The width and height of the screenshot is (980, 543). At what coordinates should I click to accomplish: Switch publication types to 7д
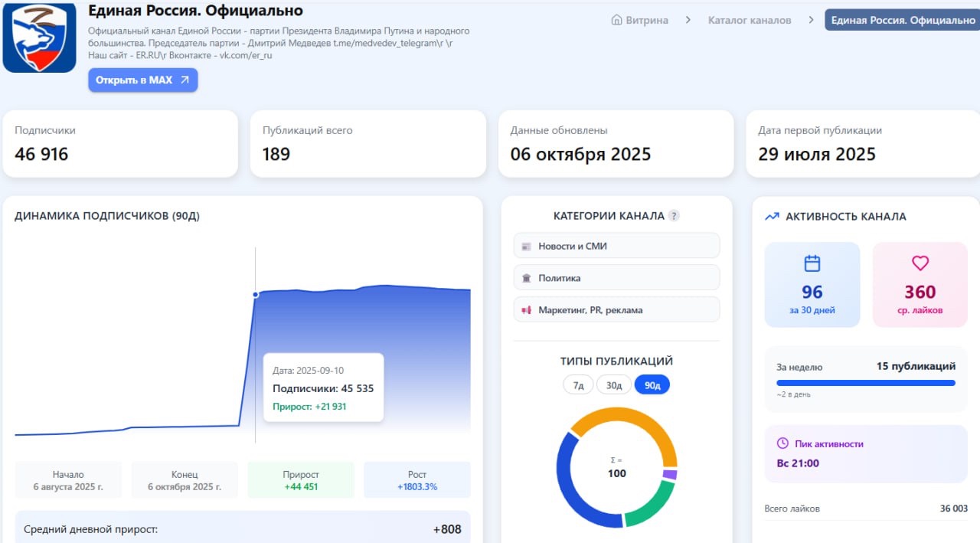pyautogui.click(x=578, y=385)
